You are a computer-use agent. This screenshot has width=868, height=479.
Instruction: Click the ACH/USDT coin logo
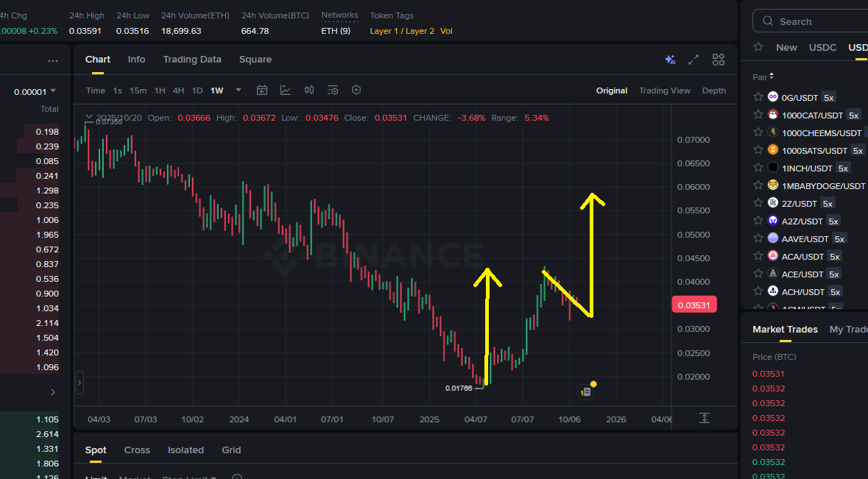point(773,291)
